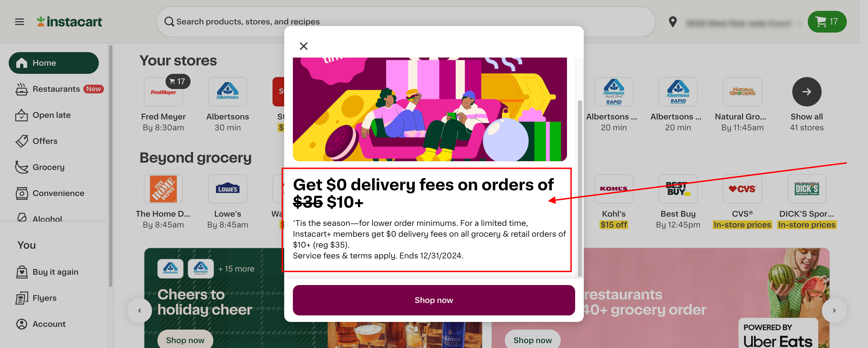Open the Best Buy store icon
The image size is (868, 348).
(x=678, y=189)
